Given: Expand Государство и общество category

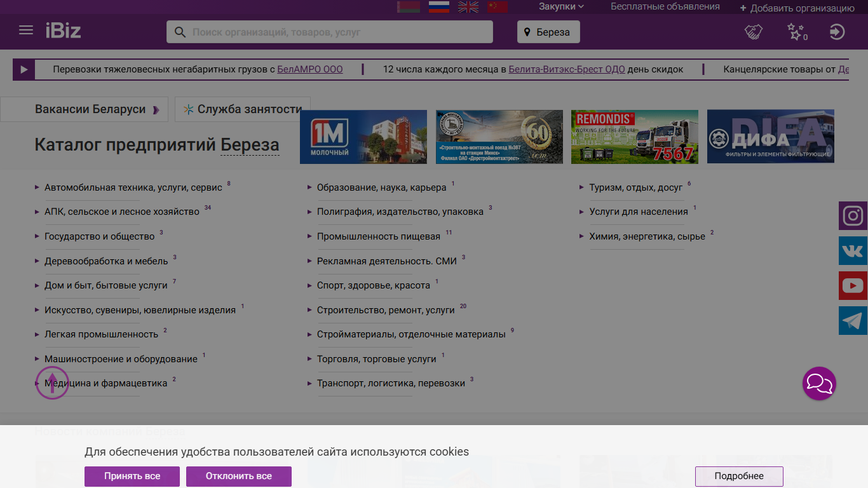Looking at the screenshot, I should pyautogui.click(x=100, y=236).
